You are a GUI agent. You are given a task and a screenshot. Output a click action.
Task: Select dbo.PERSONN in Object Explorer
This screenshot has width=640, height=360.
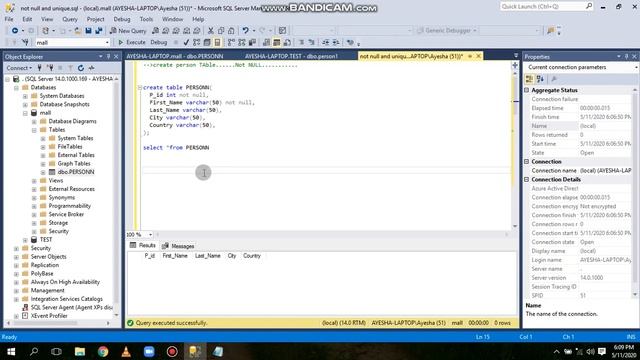tap(76, 172)
